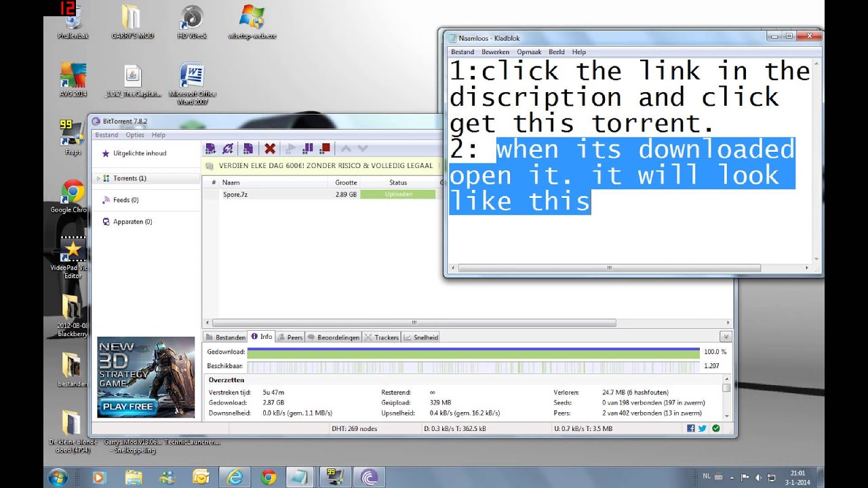Click the green network OK status icon
Image resolution: width=868 pixels, height=488 pixels.
[715, 428]
